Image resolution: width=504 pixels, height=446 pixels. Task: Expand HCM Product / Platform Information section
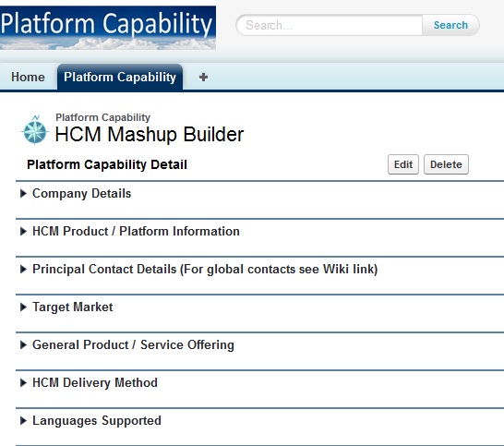point(23,232)
